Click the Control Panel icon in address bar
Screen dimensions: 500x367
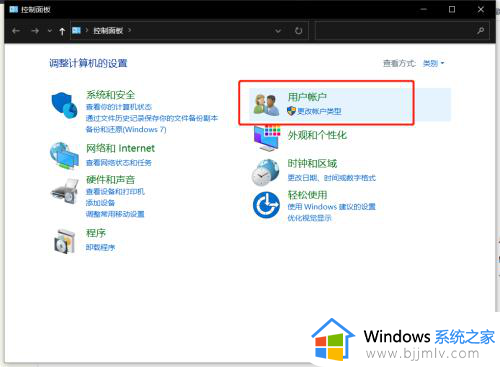coord(76,31)
